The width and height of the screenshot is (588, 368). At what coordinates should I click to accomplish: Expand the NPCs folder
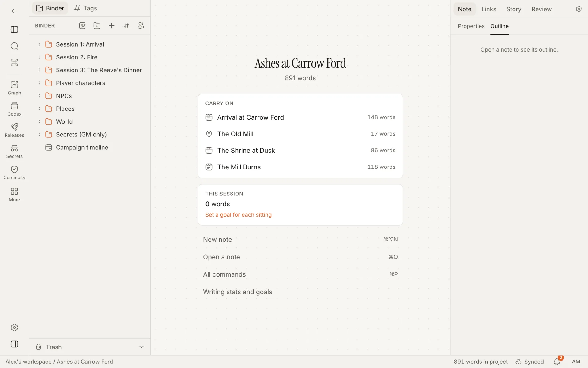point(39,96)
